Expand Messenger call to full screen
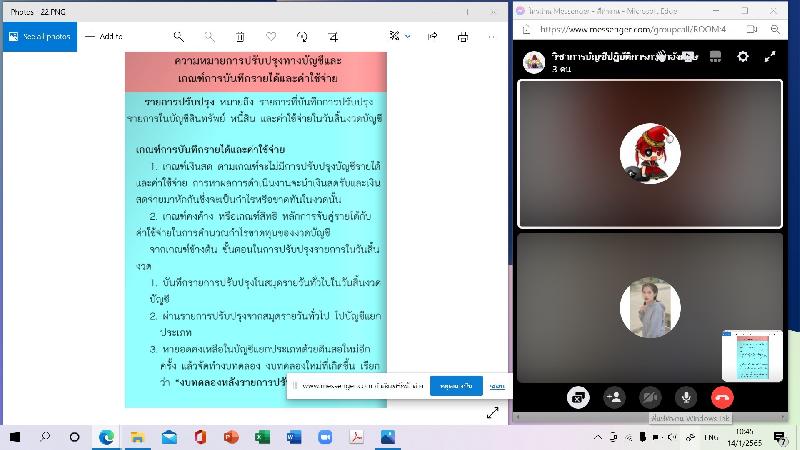 (771, 57)
